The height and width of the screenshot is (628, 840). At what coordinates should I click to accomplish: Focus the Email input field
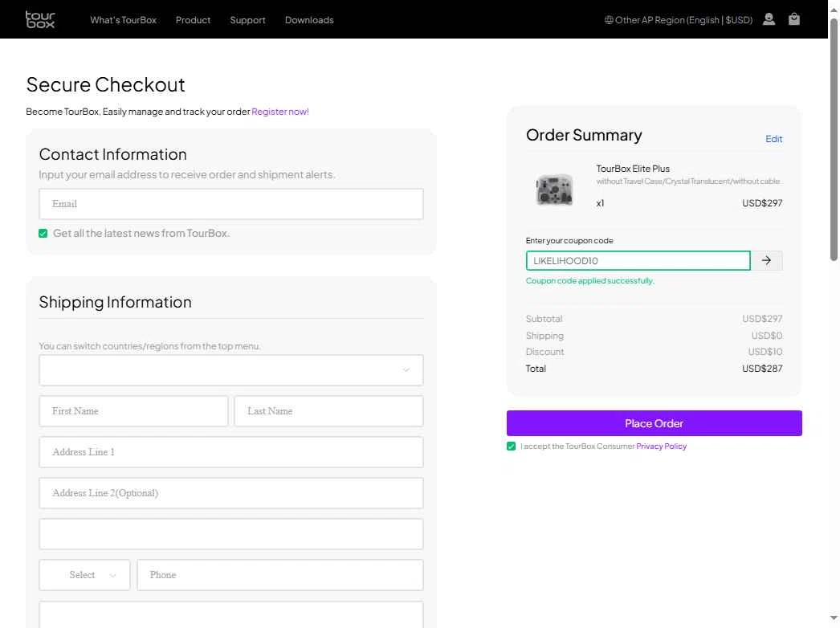coord(231,204)
